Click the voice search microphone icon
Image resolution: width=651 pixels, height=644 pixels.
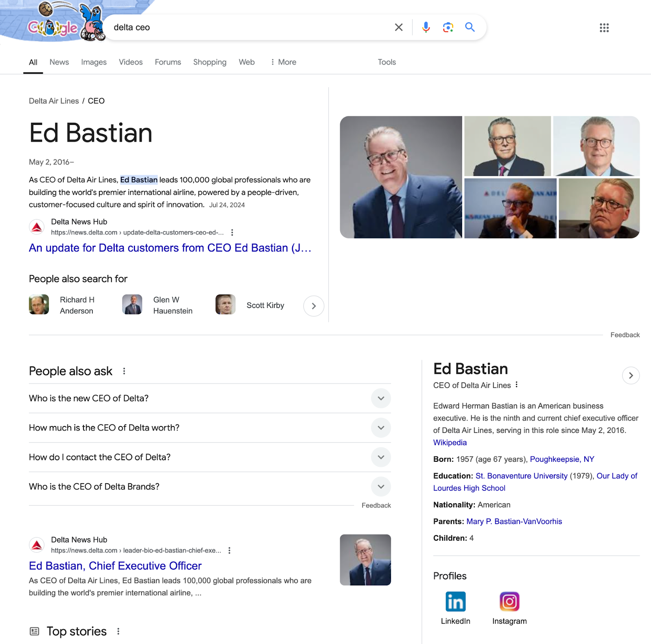pos(426,27)
